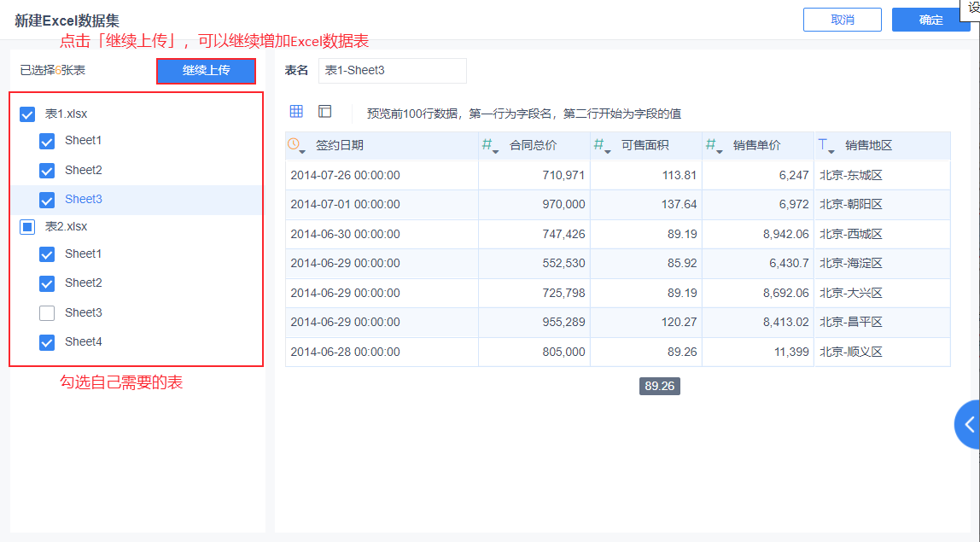
Task: Click the 签约日期 column header text
Action: pyautogui.click(x=340, y=146)
